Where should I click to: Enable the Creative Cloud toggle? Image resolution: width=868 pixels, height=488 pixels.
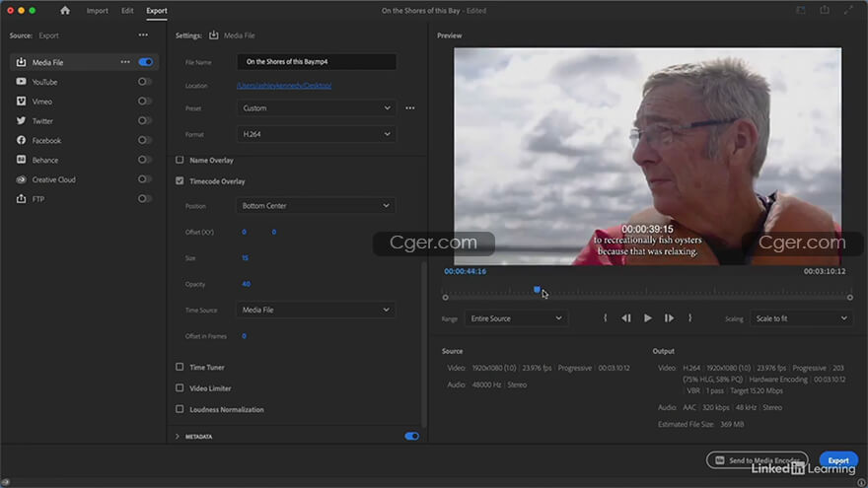[x=144, y=179]
